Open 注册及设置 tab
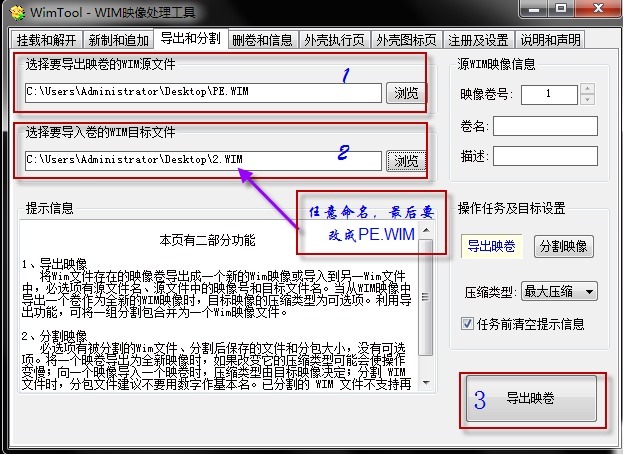This screenshot has height=454, width=623. [x=478, y=40]
